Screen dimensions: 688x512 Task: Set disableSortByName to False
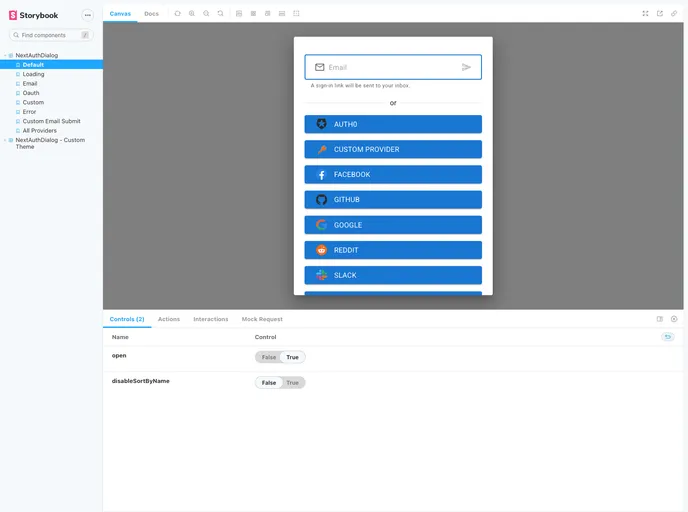click(269, 383)
